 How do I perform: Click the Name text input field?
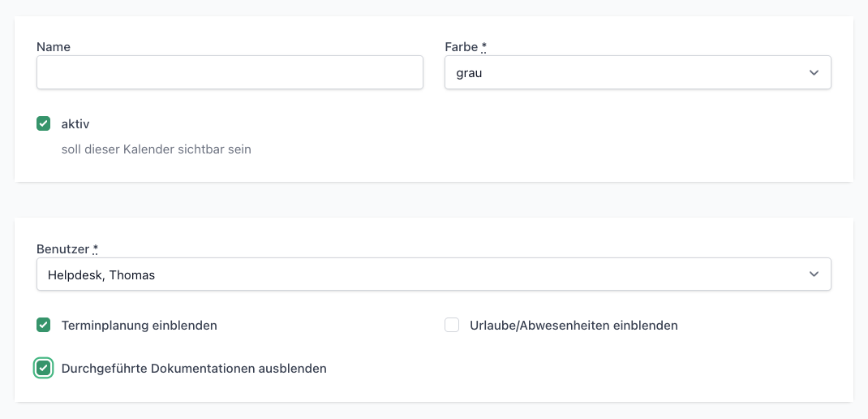[x=230, y=72]
